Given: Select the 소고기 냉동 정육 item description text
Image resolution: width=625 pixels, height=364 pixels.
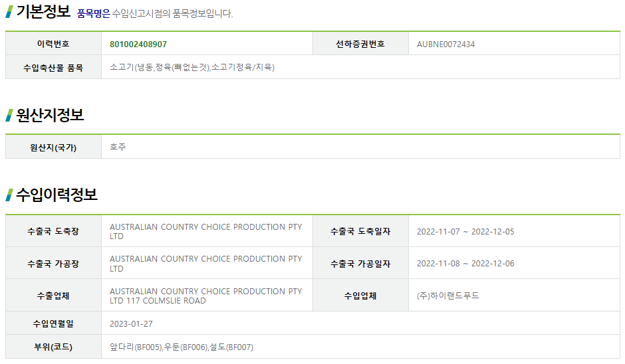Looking at the screenshot, I should pyautogui.click(x=192, y=68).
